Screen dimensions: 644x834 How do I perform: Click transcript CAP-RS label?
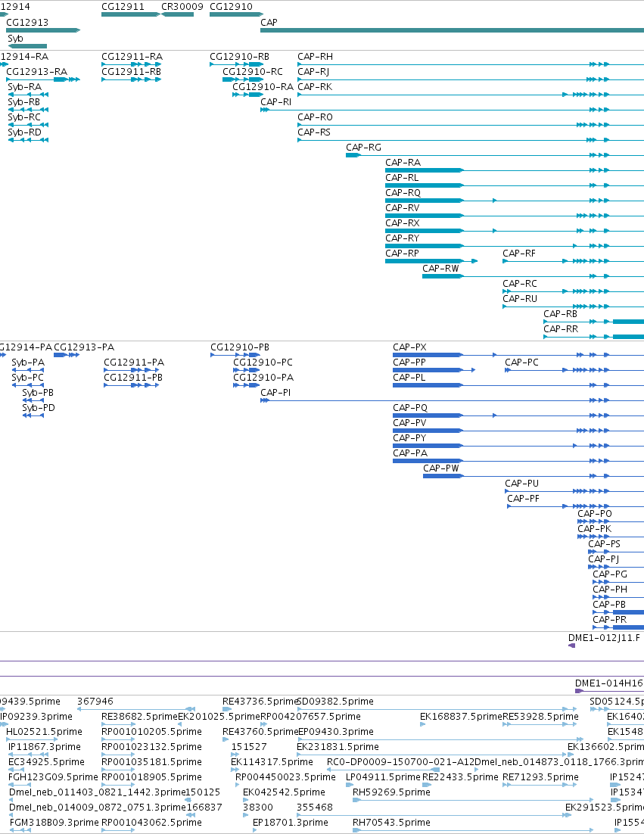(314, 132)
